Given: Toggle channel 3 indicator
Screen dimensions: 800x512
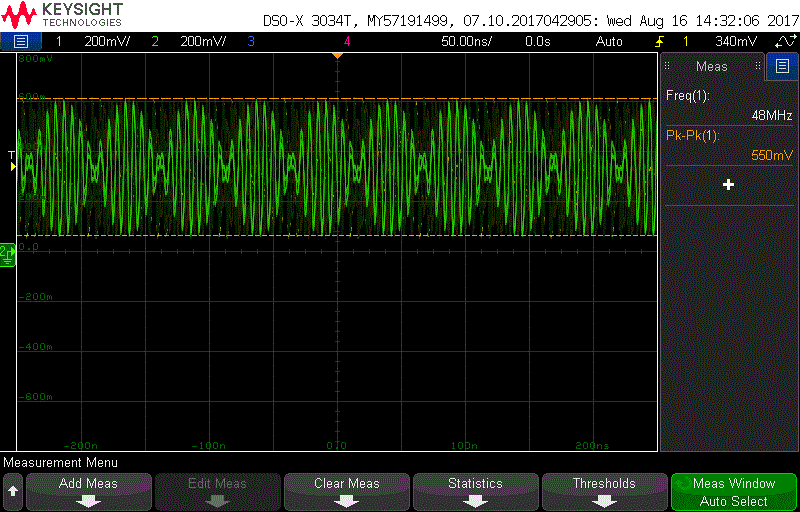Looking at the screenshot, I should click(x=251, y=41).
